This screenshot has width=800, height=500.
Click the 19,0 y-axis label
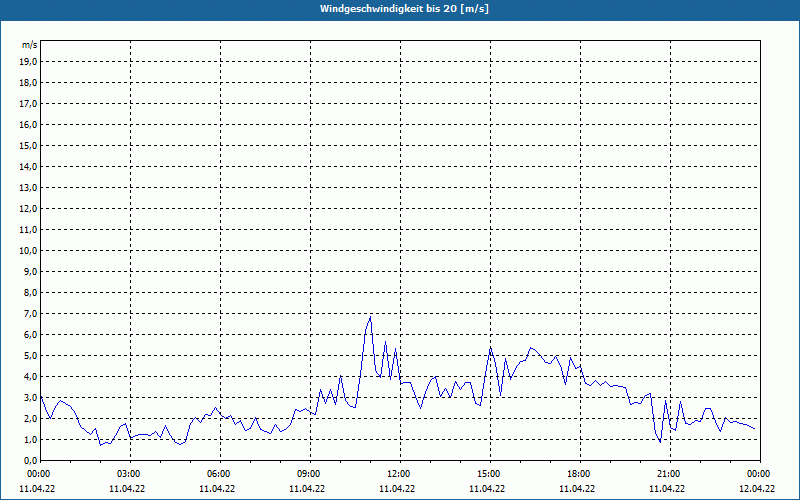click(x=28, y=62)
